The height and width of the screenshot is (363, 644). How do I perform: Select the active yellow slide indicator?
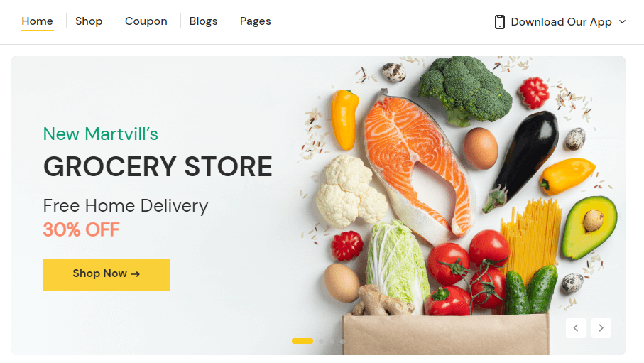[302, 341]
